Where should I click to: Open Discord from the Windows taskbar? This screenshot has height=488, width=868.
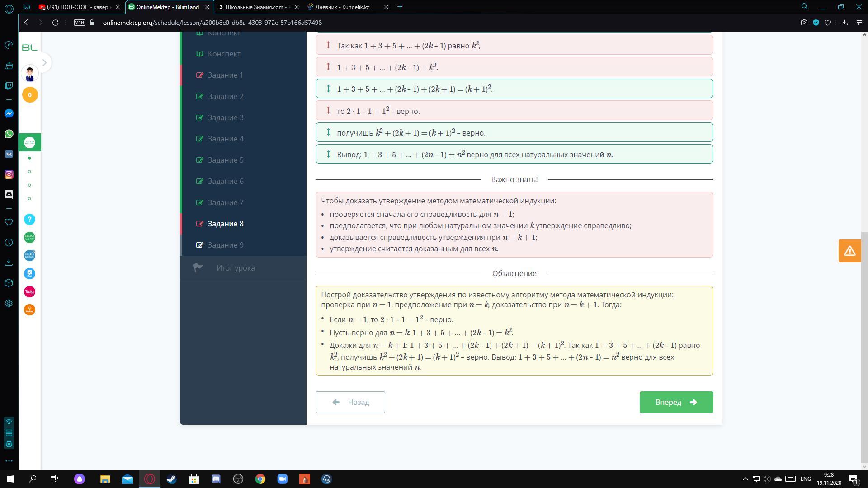pyautogui.click(x=216, y=479)
